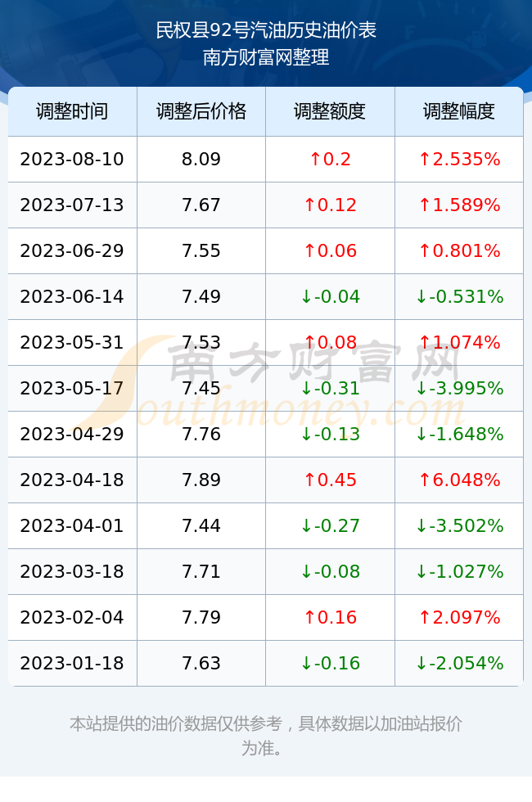
Task: Click the 调整时间 column header
Action: pos(72,111)
